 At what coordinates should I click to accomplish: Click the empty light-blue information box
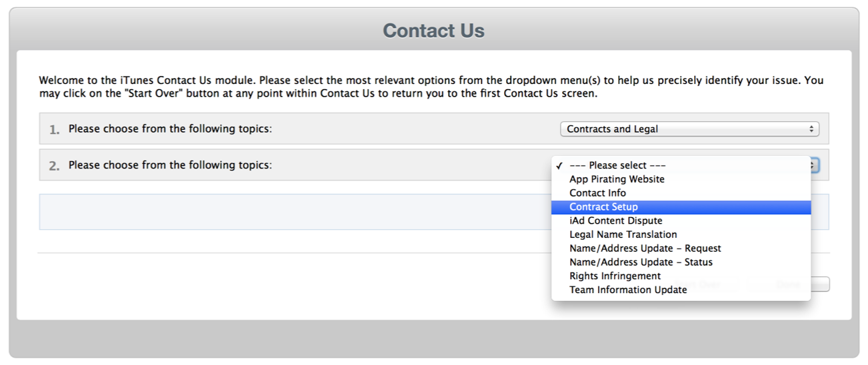[293, 212]
